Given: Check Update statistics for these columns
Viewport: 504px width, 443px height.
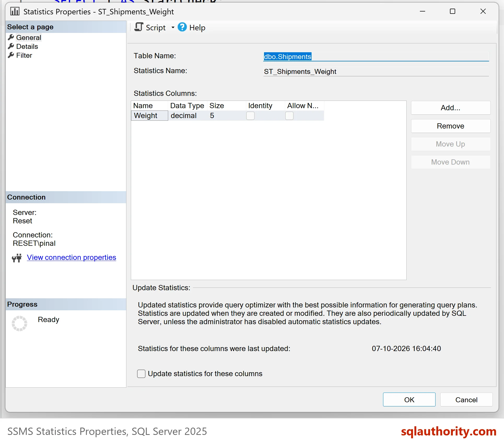Looking at the screenshot, I should (141, 374).
